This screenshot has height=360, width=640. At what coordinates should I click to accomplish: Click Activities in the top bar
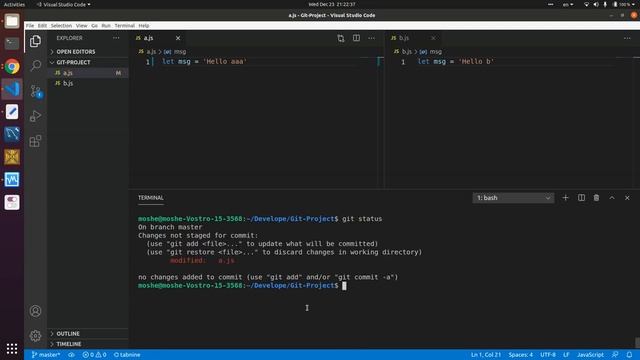coord(14,4)
